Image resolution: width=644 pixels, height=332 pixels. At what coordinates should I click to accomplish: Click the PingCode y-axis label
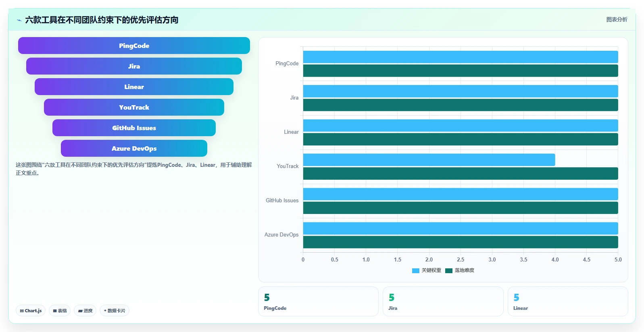tap(287, 64)
